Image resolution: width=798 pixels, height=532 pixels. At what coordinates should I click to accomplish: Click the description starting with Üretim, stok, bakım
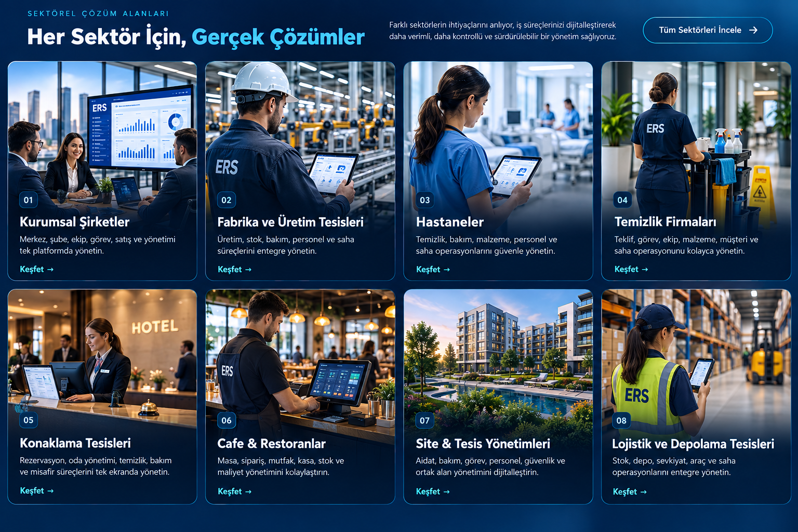[286, 245]
